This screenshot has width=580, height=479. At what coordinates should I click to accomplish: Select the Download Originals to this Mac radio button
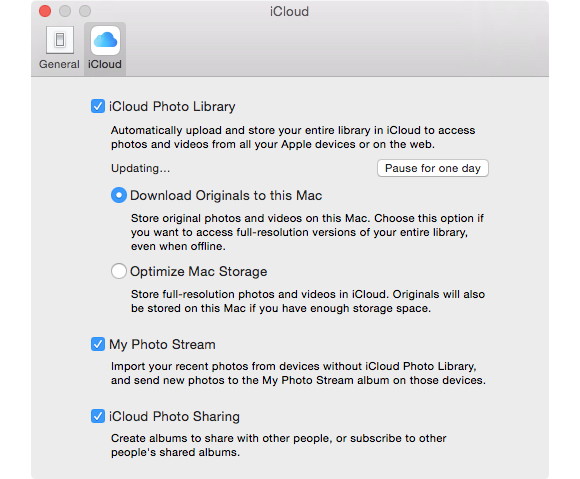[119, 195]
